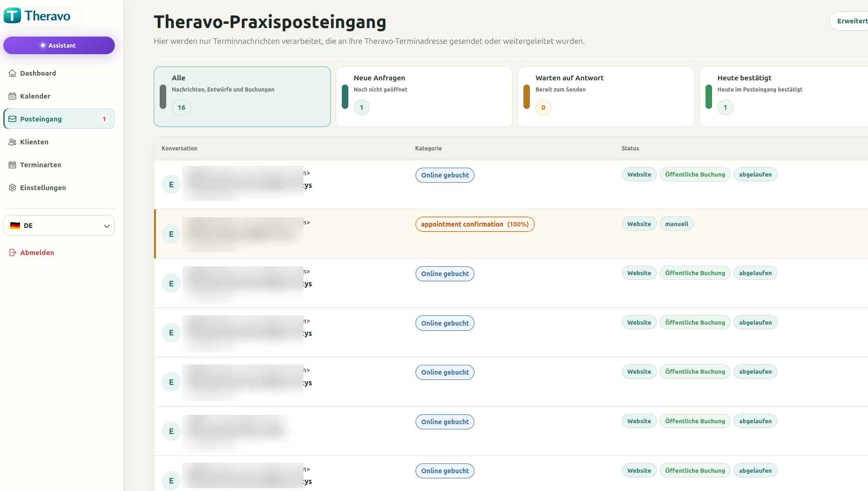Go to Kalender page
The height and width of the screenshot is (491, 868).
tap(59, 96)
